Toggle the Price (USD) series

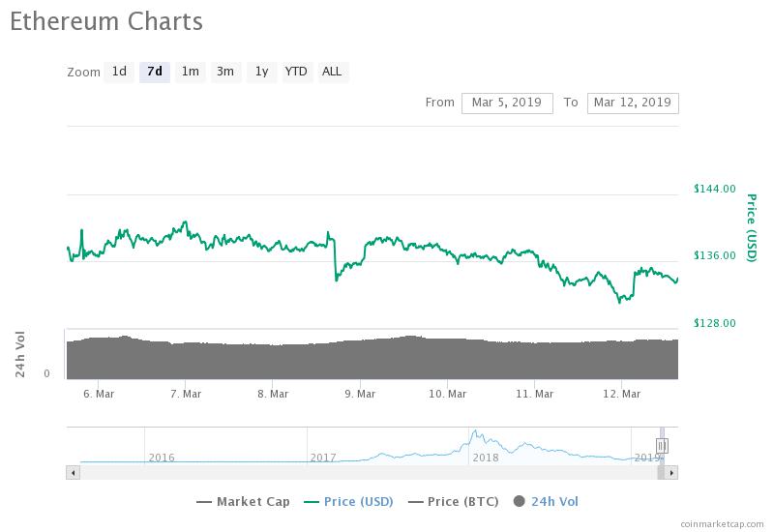click(x=348, y=502)
